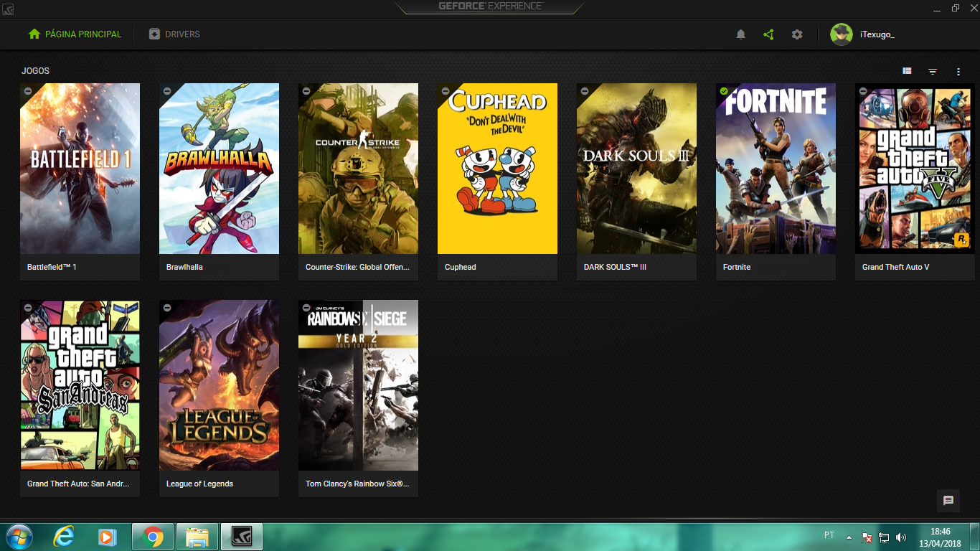Viewport: 980px width, 551px height.
Task: Click the iTexugo_ username
Action: [877, 34]
